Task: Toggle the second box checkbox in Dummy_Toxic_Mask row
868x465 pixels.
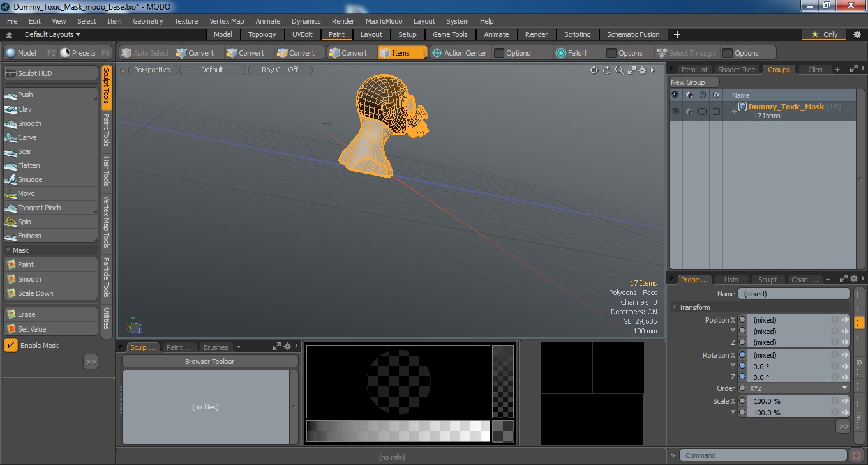Action: [x=716, y=111]
